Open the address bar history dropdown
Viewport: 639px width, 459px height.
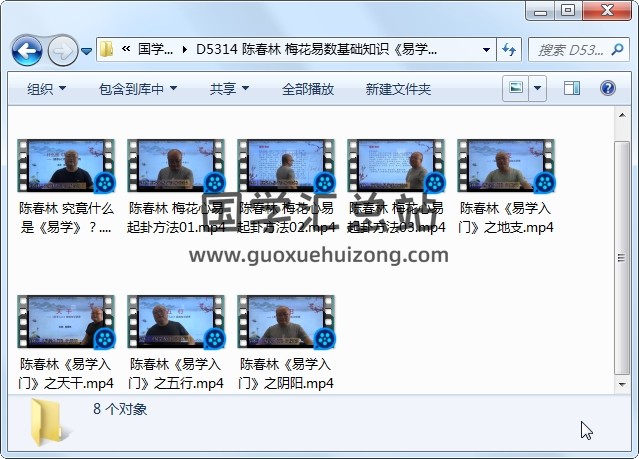tap(486, 49)
